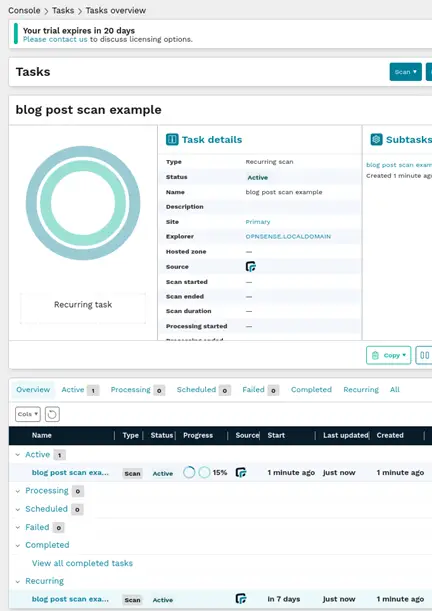This screenshot has height=611, width=432.
Task: Collapse the Completed task group
Action: click(18, 545)
